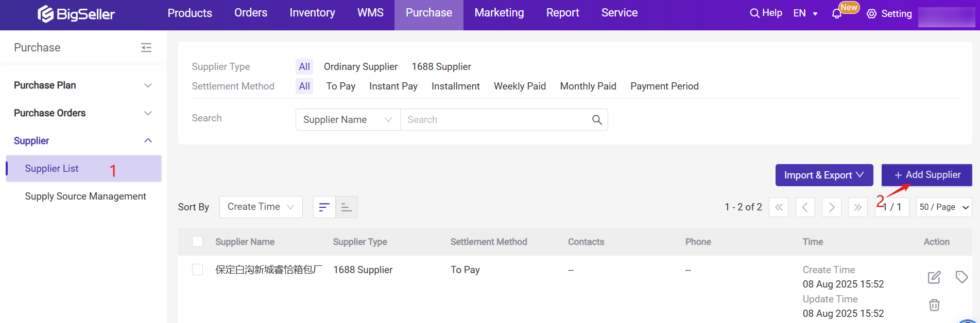980x323 pixels.
Task: Open Supply Source Management menu item
Action: tap(85, 196)
